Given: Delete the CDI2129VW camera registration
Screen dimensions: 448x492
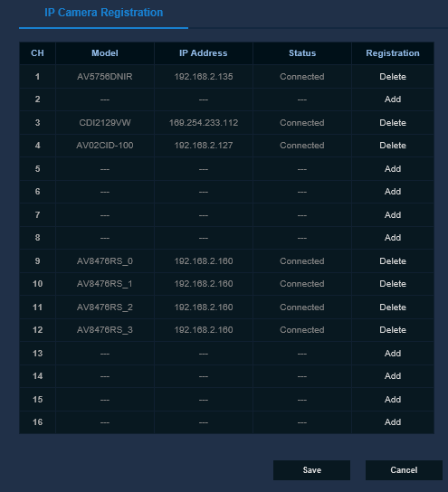Looking at the screenshot, I should [393, 123].
